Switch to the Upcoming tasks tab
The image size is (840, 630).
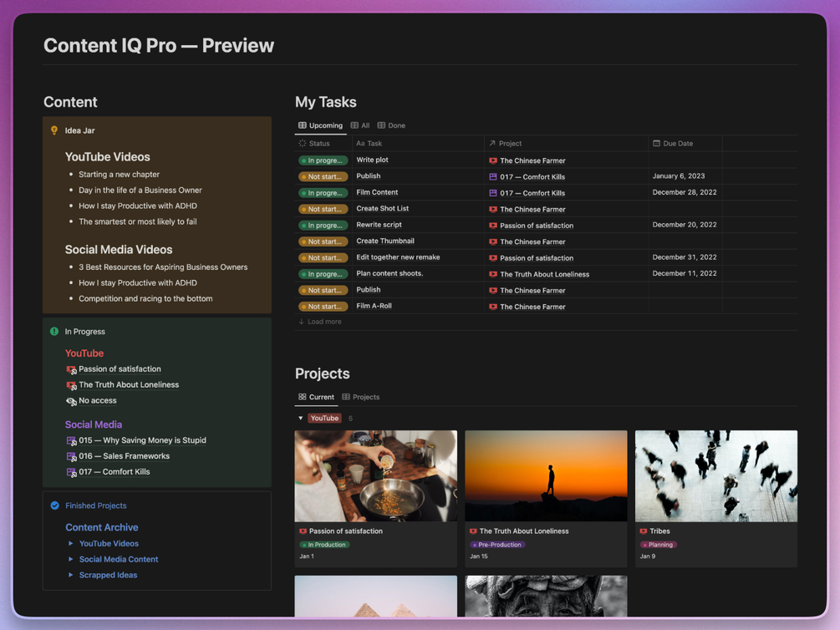(320, 125)
